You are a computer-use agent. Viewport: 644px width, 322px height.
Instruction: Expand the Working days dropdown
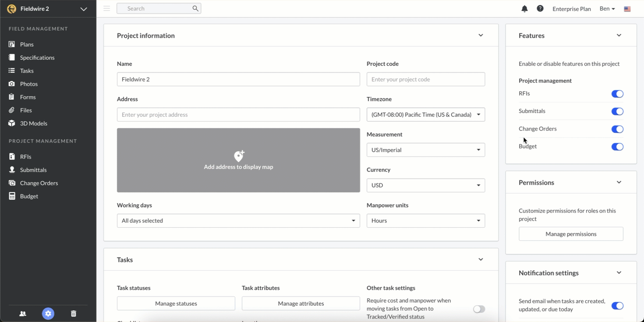238,221
